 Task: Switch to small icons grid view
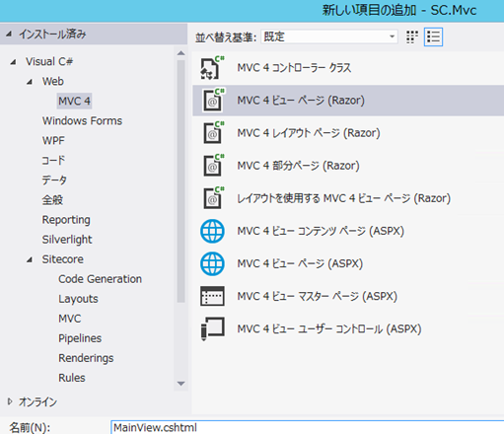[x=412, y=37]
